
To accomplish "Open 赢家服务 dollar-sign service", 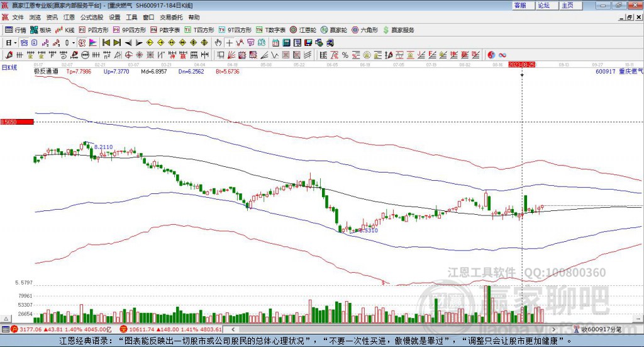I will (398, 30).
